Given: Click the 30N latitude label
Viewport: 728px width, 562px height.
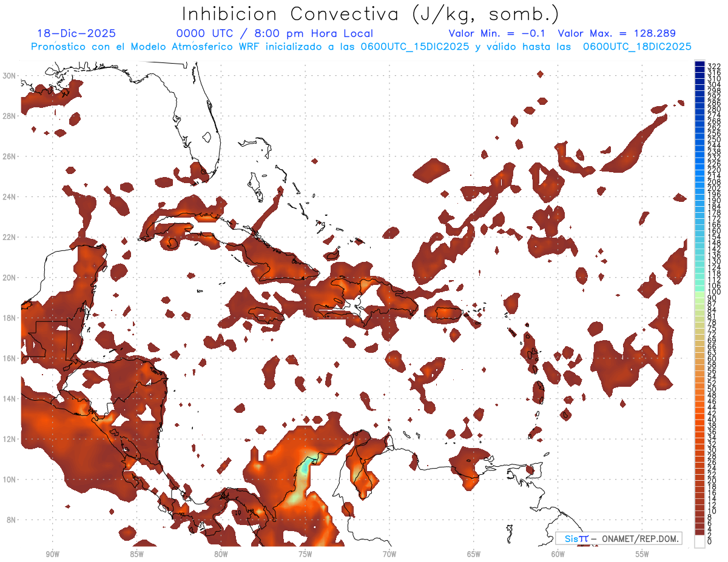Looking at the screenshot, I should [x=10, y=76].
